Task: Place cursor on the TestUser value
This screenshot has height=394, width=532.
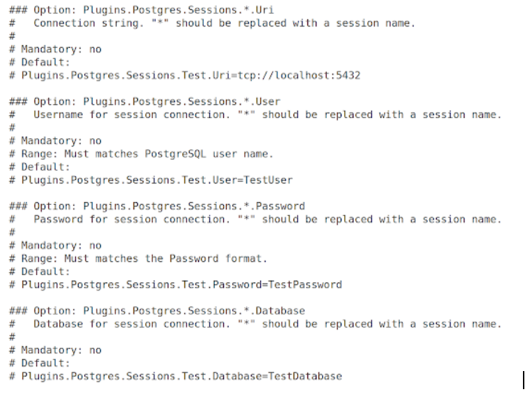Action: point(269,180)
